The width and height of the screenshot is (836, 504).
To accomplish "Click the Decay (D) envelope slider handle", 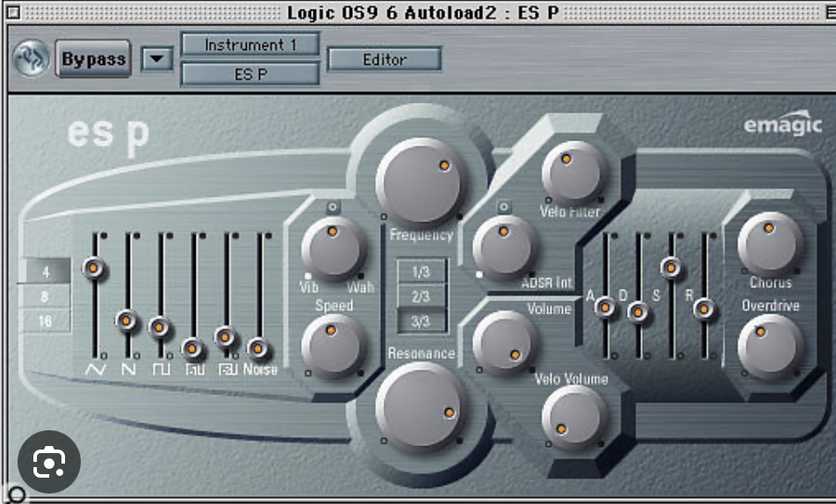I will tap(638, 313).
